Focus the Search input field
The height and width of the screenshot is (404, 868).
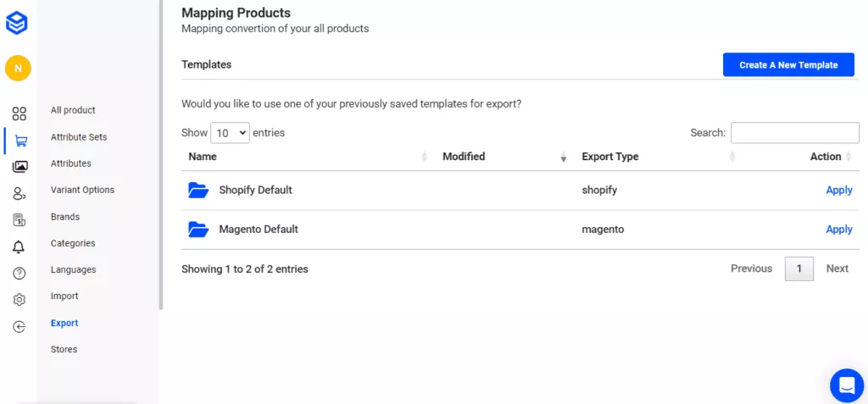pyautogui.click(x=794, y=133)
